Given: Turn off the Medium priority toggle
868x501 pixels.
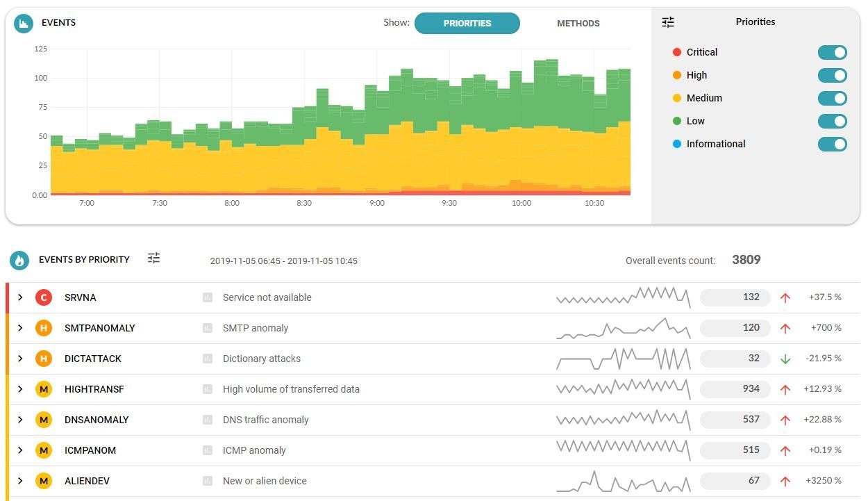Looking at the screenshot, I should pyautogui.click(x=833, y=99).
